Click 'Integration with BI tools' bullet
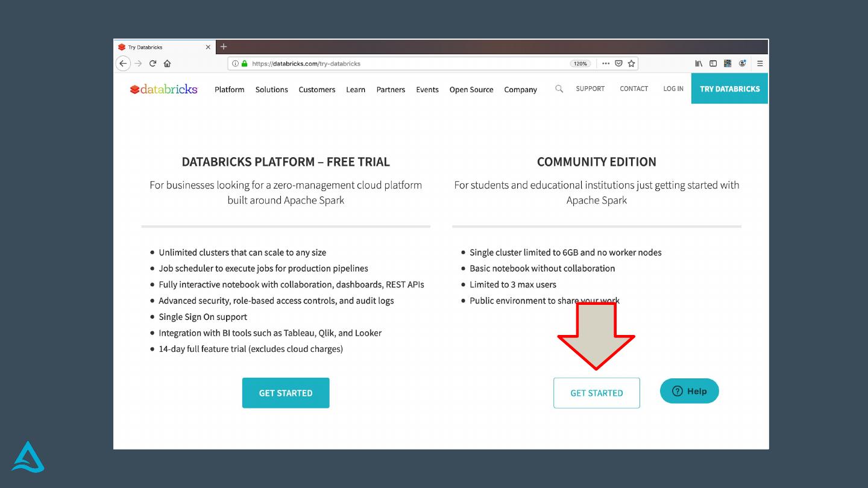868x488 pixels. coord(270,333)
